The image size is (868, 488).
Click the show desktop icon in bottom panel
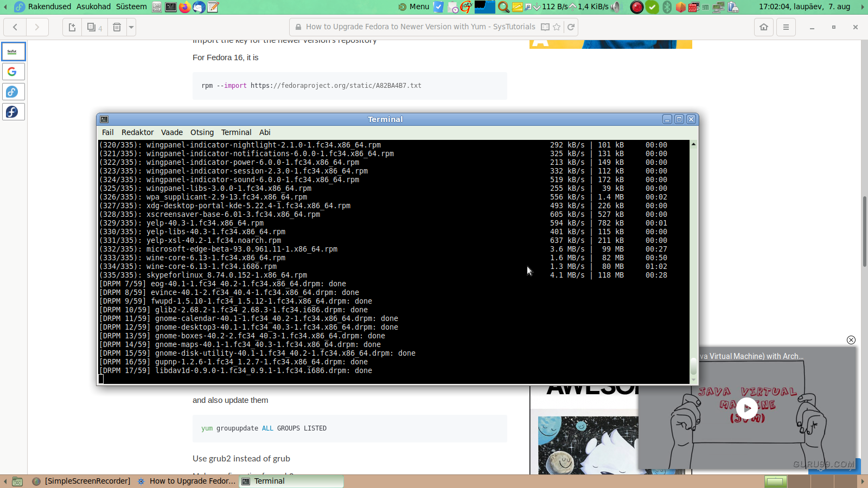point(17,481)
